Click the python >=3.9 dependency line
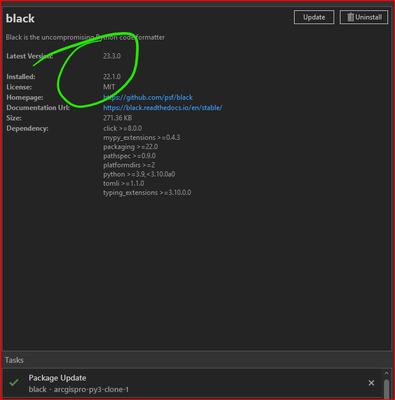Viewport: 395px width, 400px height. point(139,174)
